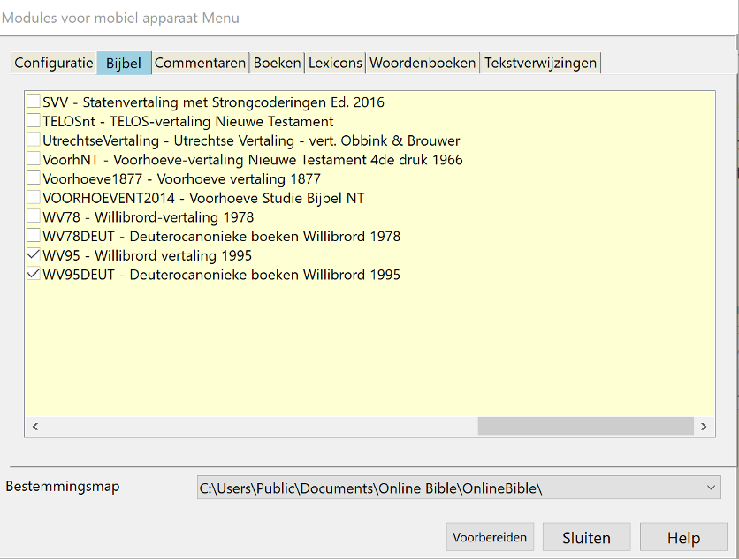
Task: Select text 'WV95DEUT - Deuterocanonieke boeken Willibrord 1995'
Action: pos(222,275)
